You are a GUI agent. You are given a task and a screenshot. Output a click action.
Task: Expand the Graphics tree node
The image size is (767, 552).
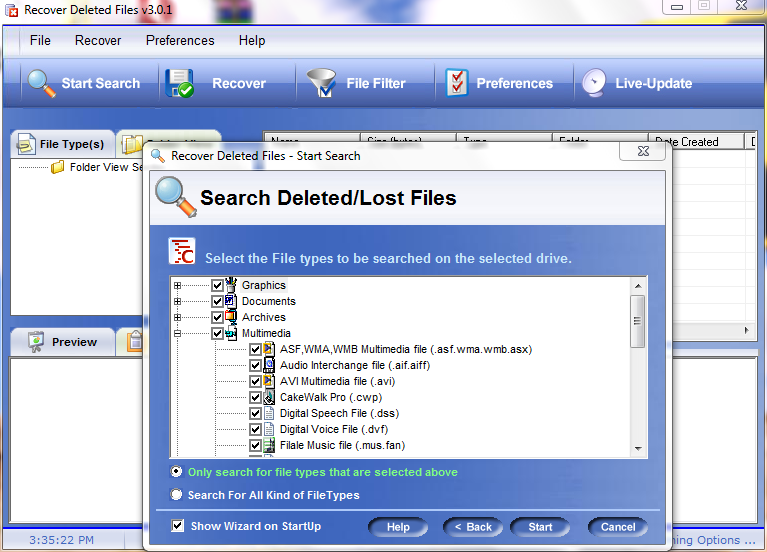point(178,285)
